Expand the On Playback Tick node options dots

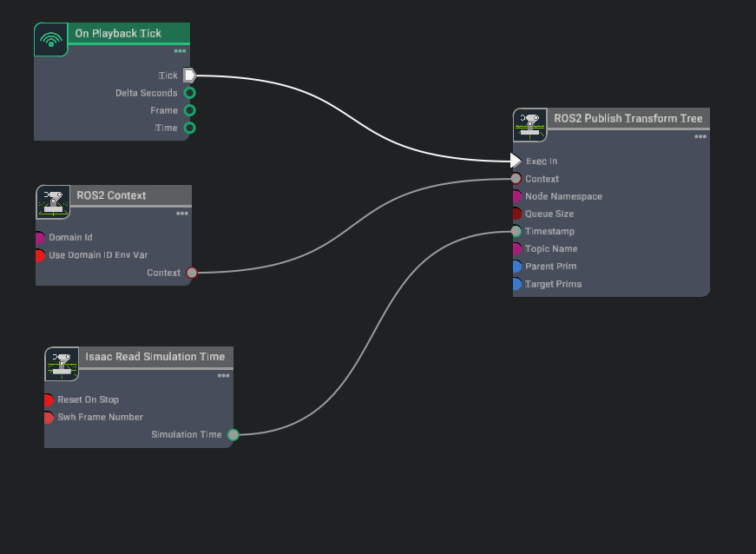(x=180, y=51)
